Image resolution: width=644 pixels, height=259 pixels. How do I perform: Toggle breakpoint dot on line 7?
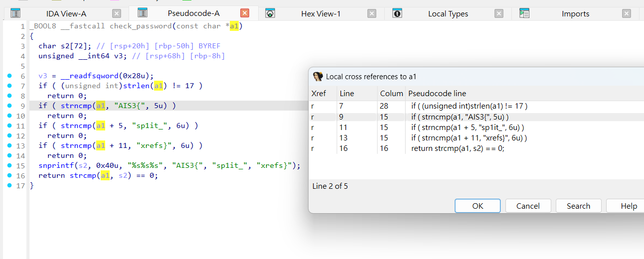tap(9, 86)
